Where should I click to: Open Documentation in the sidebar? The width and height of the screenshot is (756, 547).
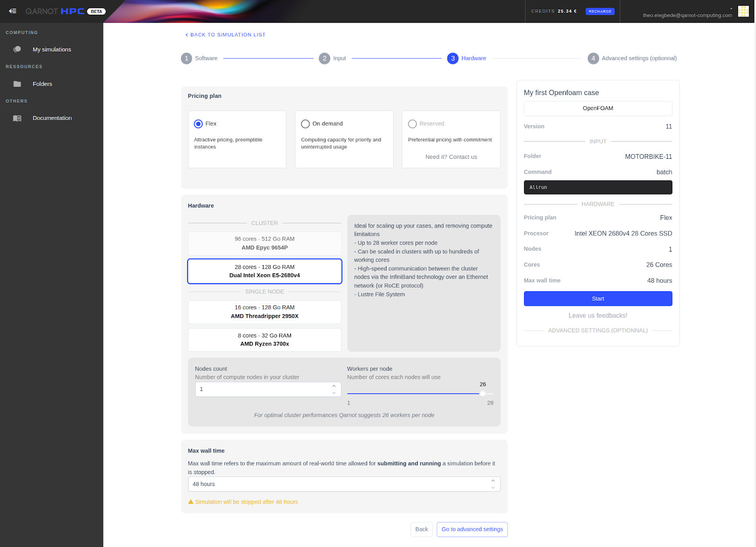tap(52, 118)
